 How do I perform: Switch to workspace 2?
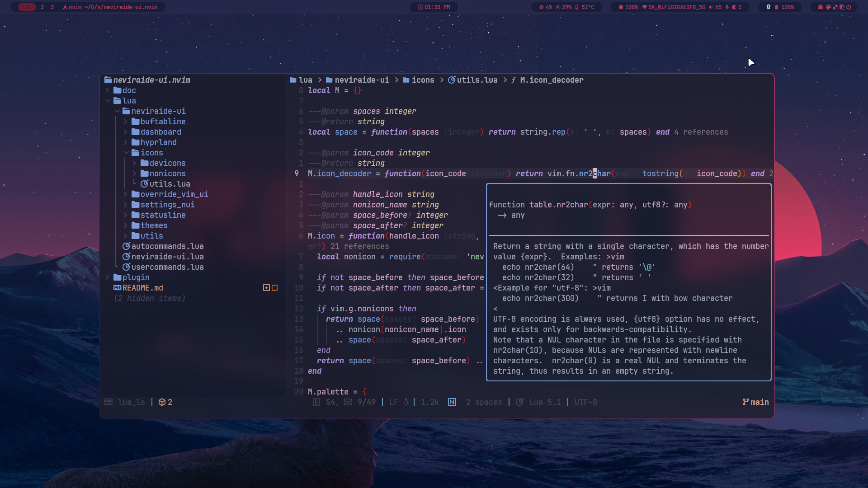tap(42, 7)
